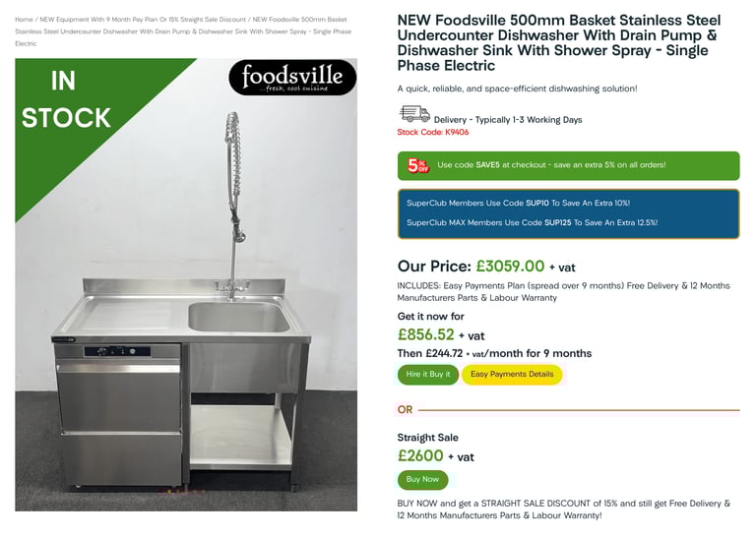Click the SAVE5 checkout code banner
This screenshot has height=538, width=756.
(568, 165)
